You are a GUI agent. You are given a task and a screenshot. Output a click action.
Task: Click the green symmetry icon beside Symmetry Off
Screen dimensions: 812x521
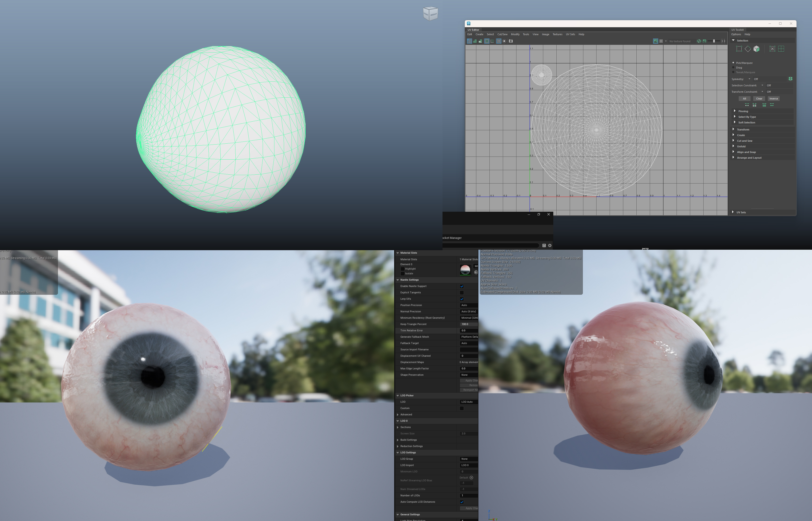790,79
